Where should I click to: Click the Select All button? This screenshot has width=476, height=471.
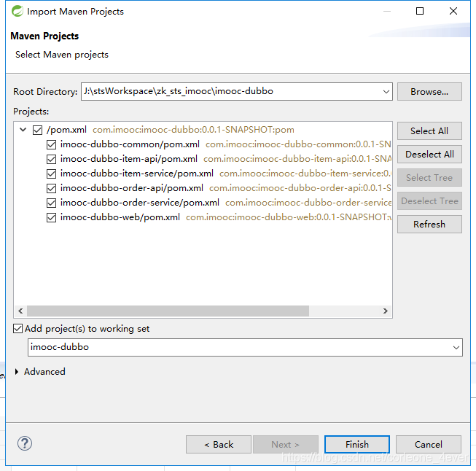pos(429,131)
